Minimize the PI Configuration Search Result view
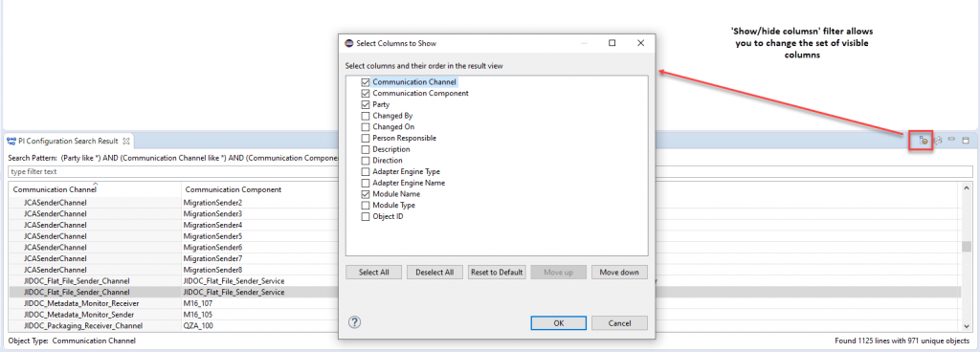 (x=951, y=140)
